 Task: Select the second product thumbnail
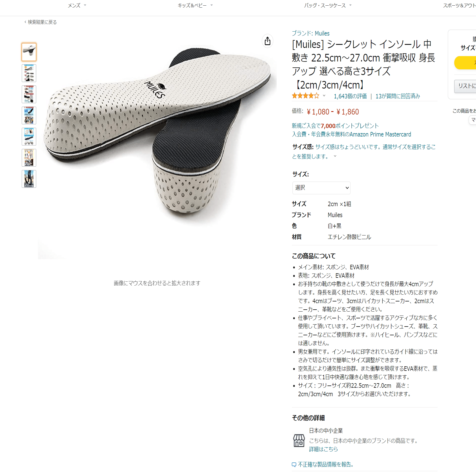(x=29, y=73)
